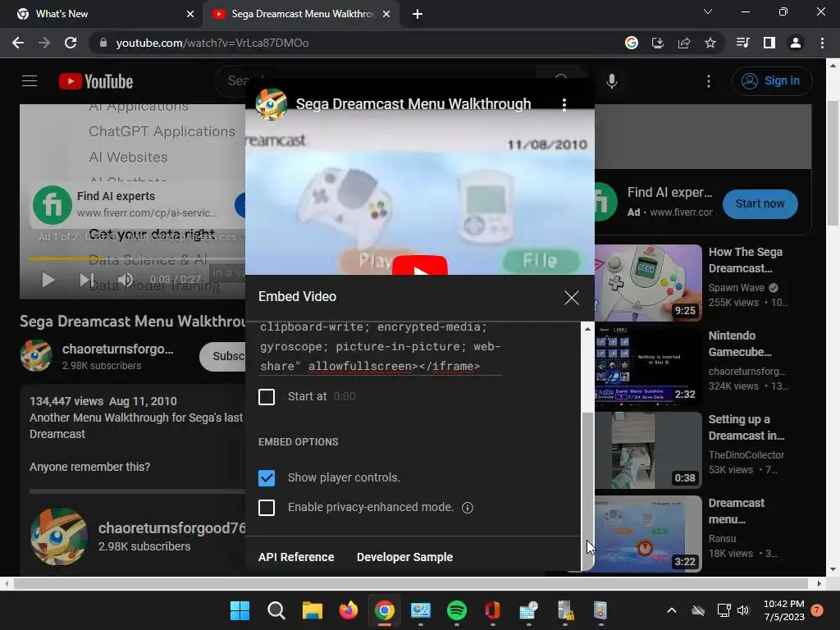Play the embed preview with red button
The height and width of the screenshot is (630, 840).
419,266
